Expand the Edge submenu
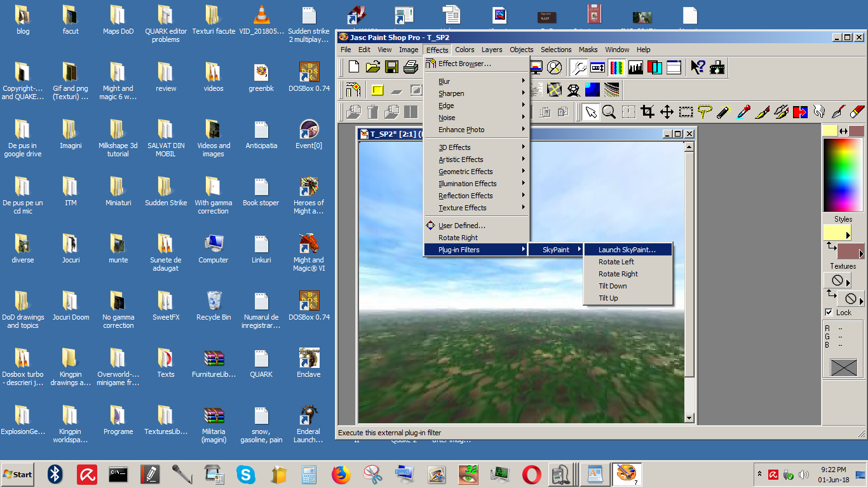Viewport: 868px width, 488px height. (477, 105)
